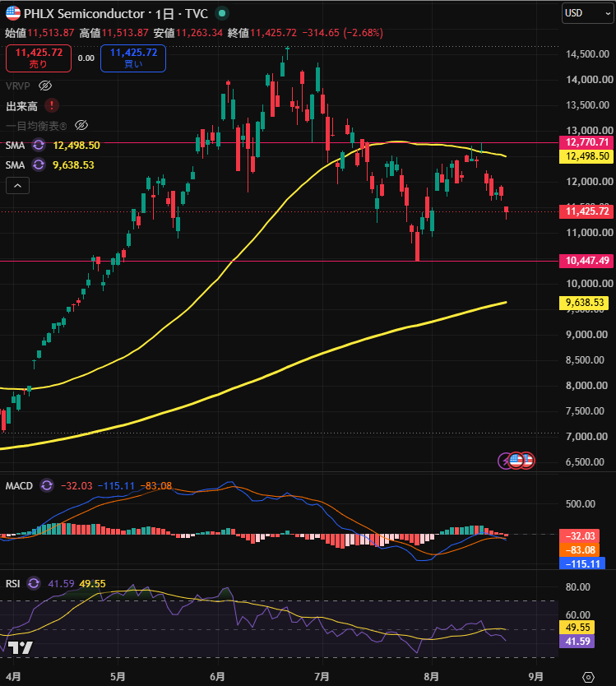Screen dimensions: 616x686
Task: Click the 9月 label on time axis
Action: pos(536,676)
